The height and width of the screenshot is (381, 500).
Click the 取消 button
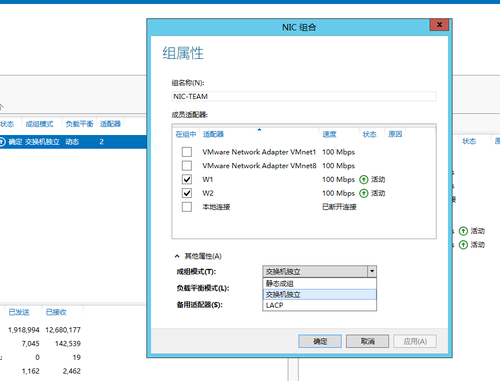[367, 341]
